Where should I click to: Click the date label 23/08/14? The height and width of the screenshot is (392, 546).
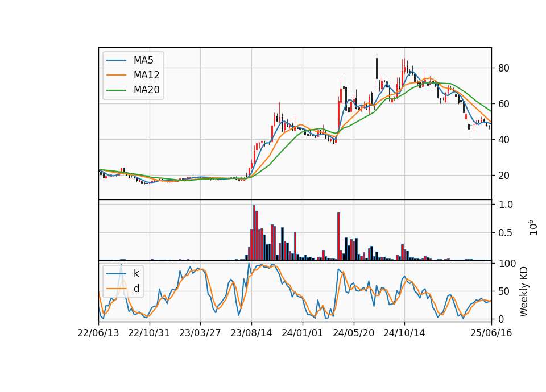(251, 333)
